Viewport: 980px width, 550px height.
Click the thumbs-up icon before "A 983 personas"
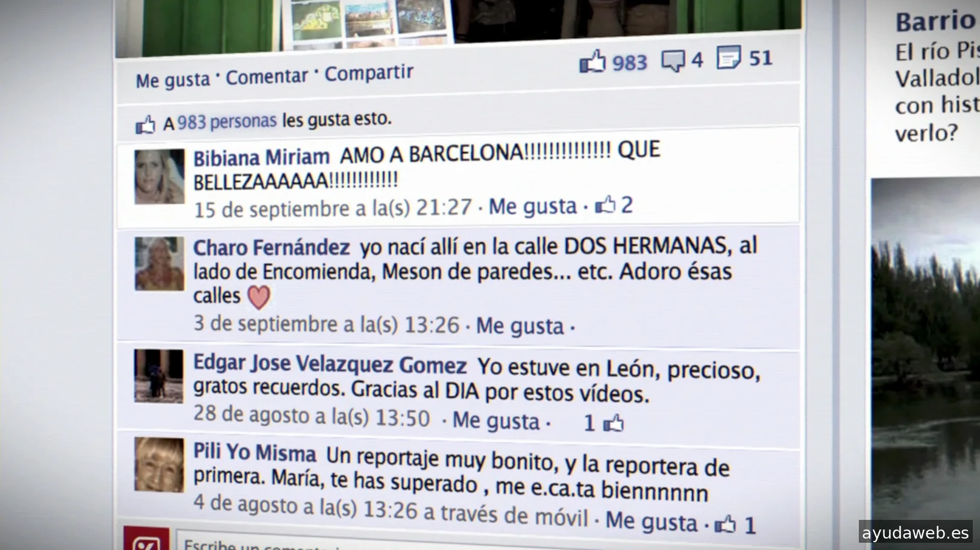click(145, 125)
